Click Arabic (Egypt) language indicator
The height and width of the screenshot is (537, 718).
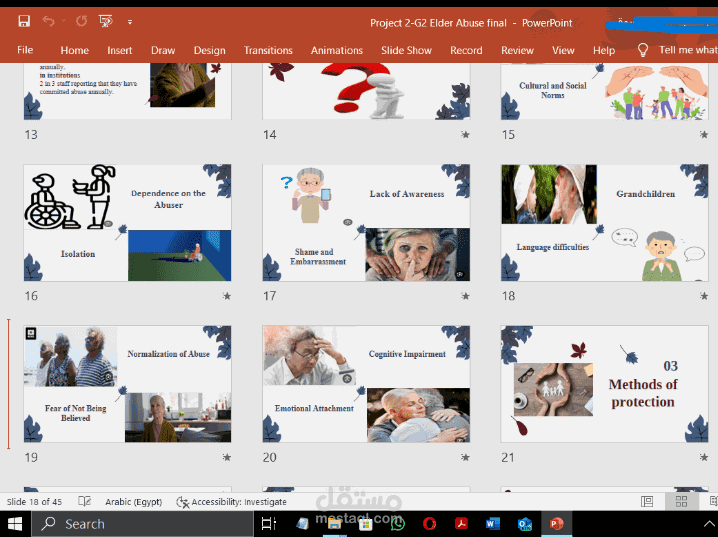point(133,502)
